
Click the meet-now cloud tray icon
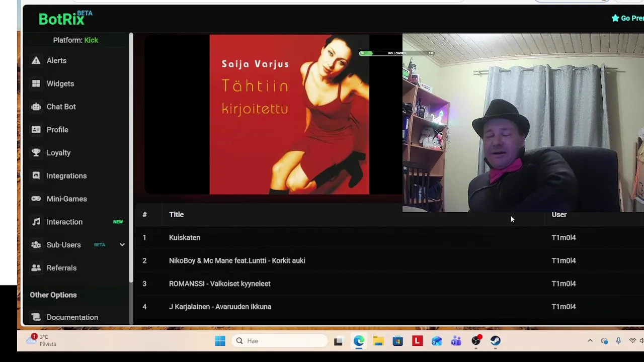point(604,341)
